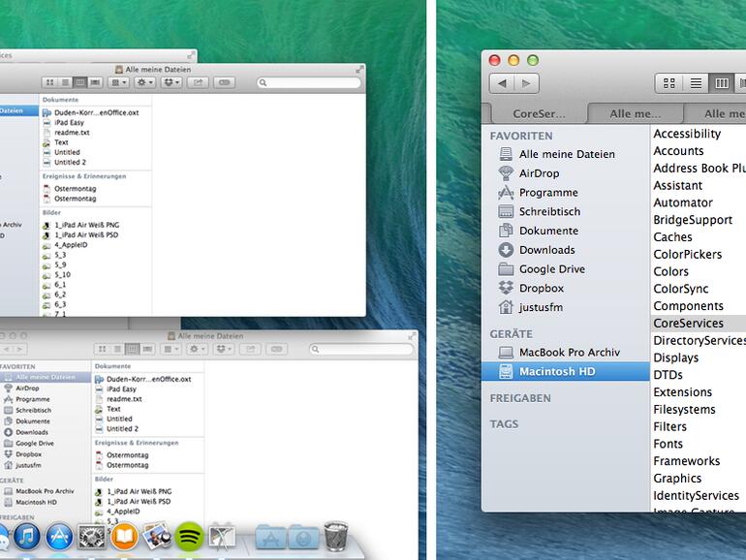
Task: Switch the tabbed Finder window to list view
Action: (696, 83)
